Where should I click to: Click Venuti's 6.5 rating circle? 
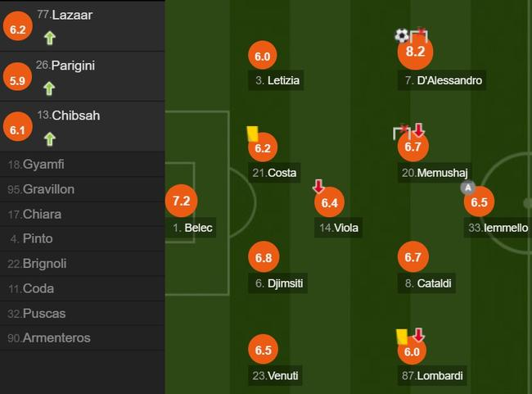(x=263, y=350)
